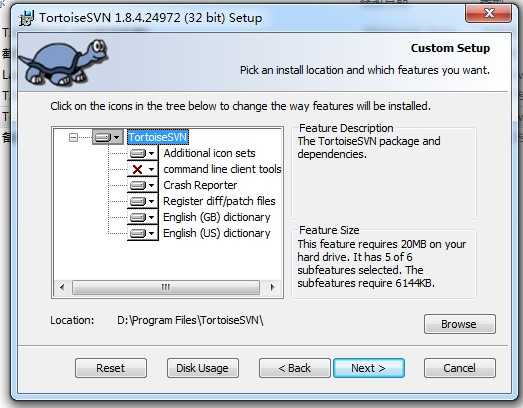This screenshot has height=408, width=523.
Task: Select the TortoiseSVN tree item
Action: click(158, 137)
